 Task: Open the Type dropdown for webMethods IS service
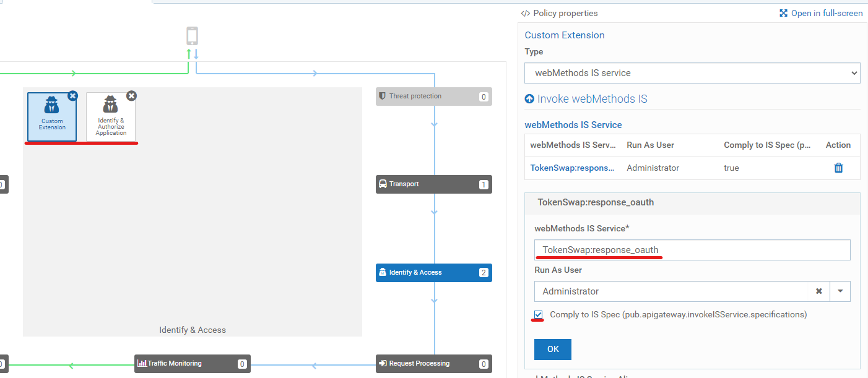pyautogui.click(x=692, y=73)
